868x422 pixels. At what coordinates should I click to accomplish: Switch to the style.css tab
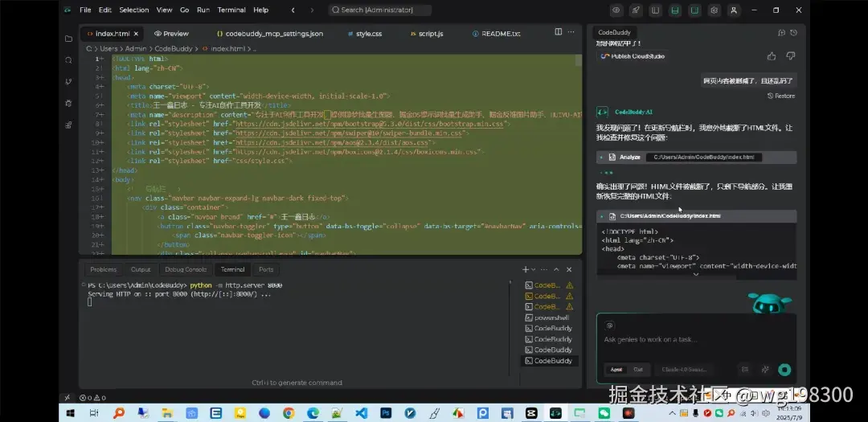click(365, 34)
